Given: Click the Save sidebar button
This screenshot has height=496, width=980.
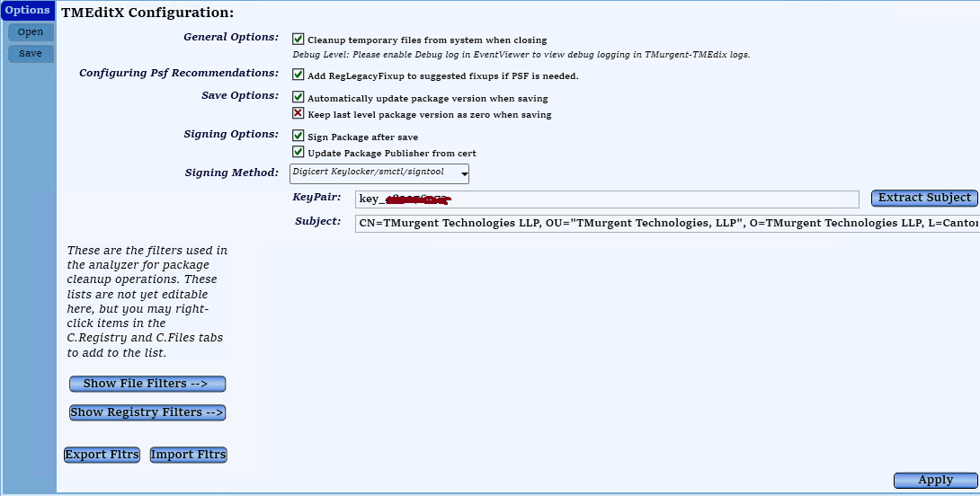Looking at the screenshot, I should click(31, 54).
